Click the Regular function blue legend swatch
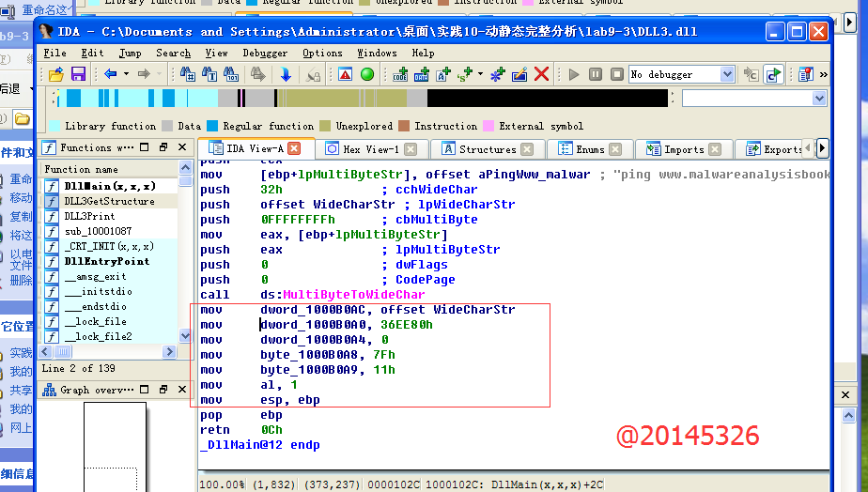The width and height of the screenshot is (868, 492). [212, 126]
